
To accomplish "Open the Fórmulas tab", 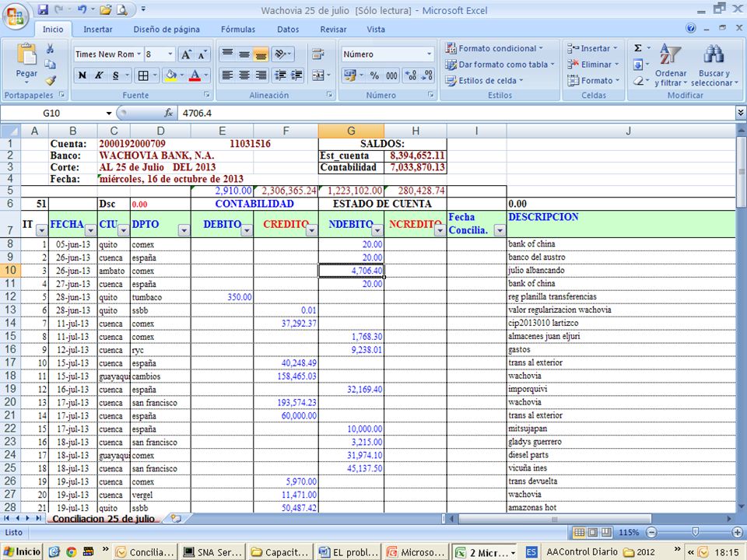I will click(238, 30).
